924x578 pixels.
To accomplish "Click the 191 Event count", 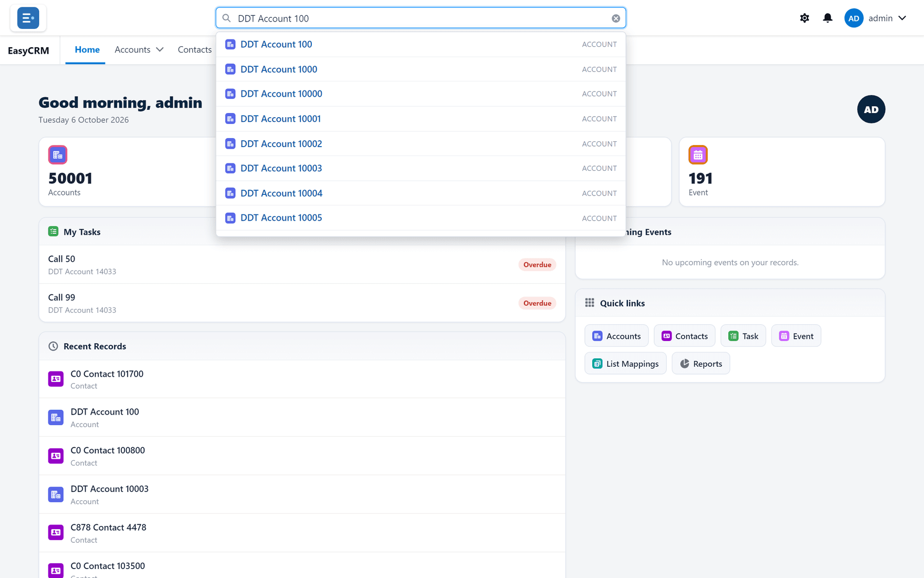I will tap(700, 178).
